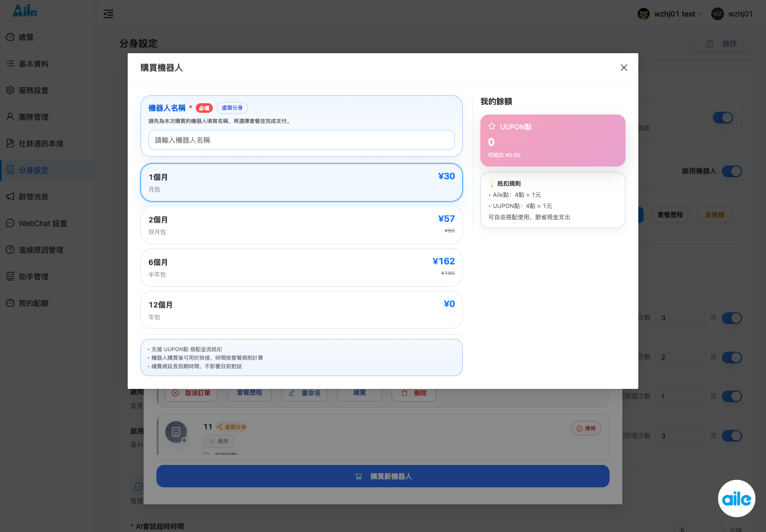The image size is (766, 532).
Task: Click the 儲存 save button
Action: point(721,44)
